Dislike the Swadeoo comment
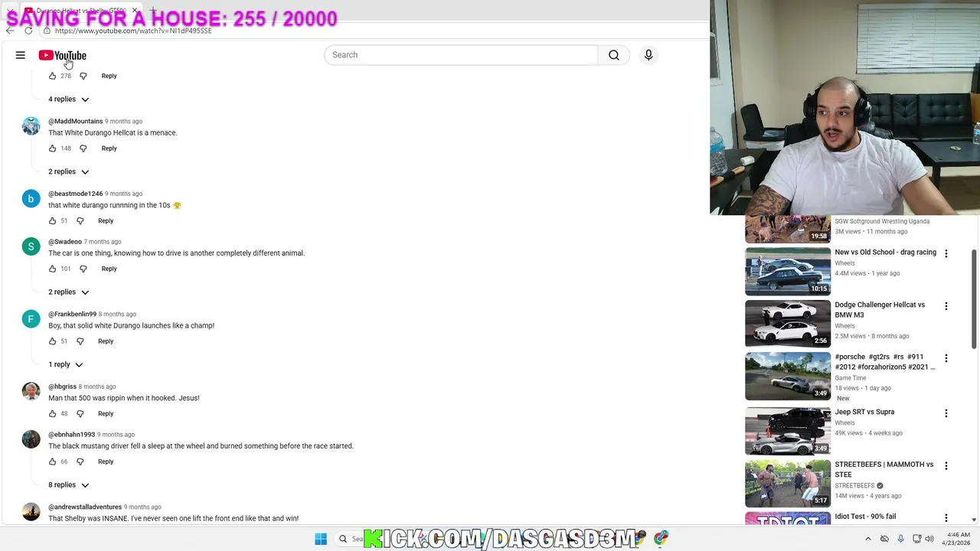Image resolution: width=980 pixels, height=551 pixels. pos(83,269)
